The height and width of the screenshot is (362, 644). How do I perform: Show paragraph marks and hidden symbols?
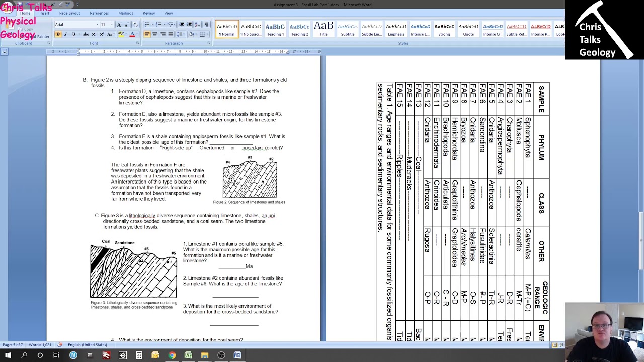point(206,25)
